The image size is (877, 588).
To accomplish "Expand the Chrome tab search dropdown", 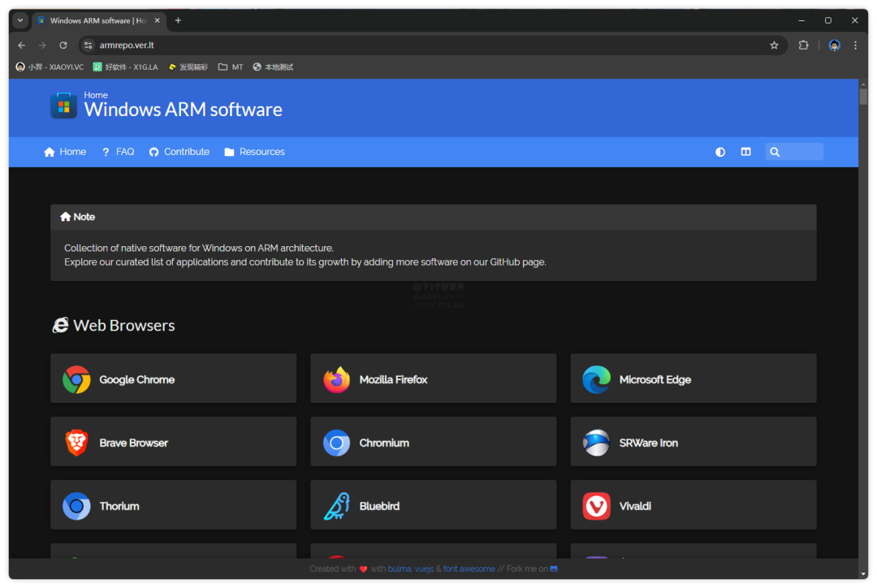I will coord(20,20).
